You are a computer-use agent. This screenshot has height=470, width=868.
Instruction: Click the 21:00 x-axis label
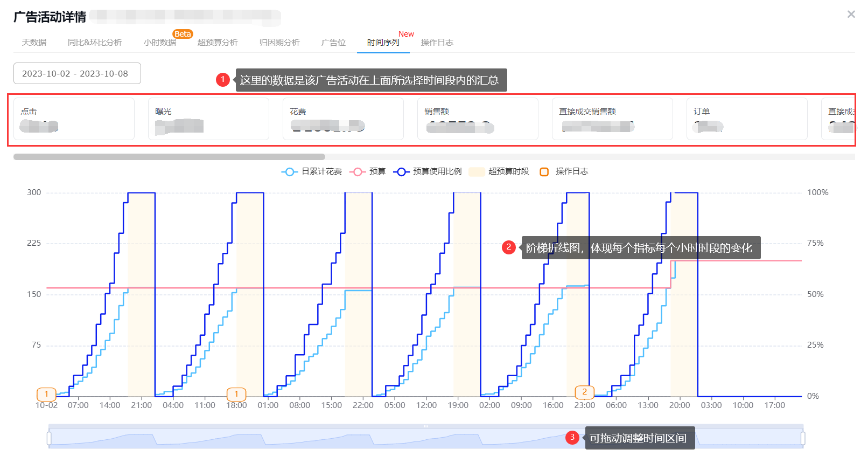click(x=142, y=405)
